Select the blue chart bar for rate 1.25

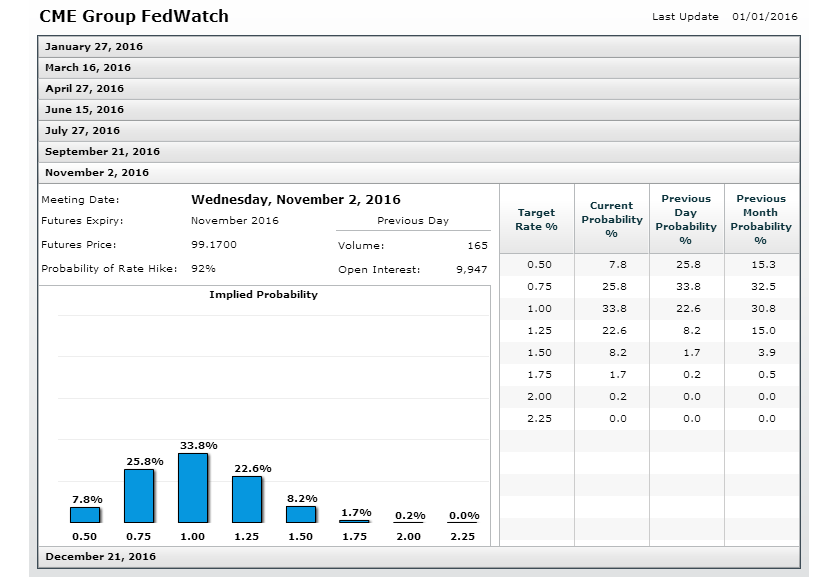247,500
